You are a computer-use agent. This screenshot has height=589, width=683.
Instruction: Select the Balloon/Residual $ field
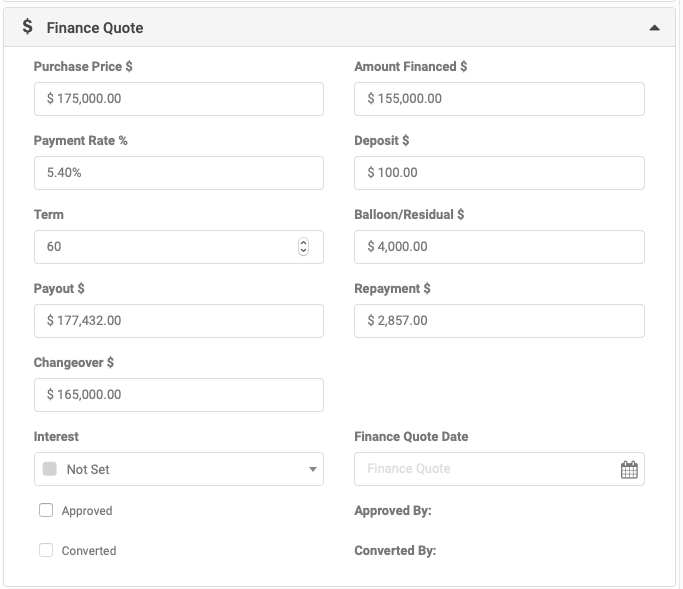[x=499, y=247]
